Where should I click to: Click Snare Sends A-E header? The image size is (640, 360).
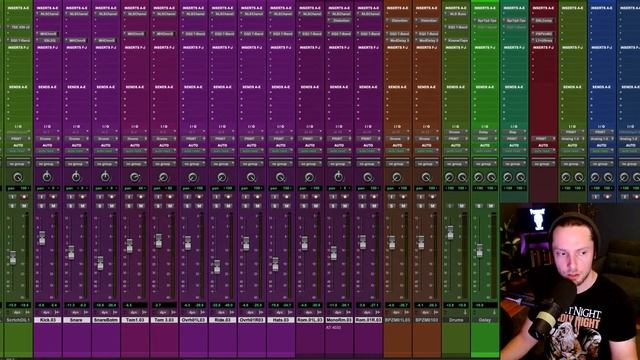[x=76, y=87]
